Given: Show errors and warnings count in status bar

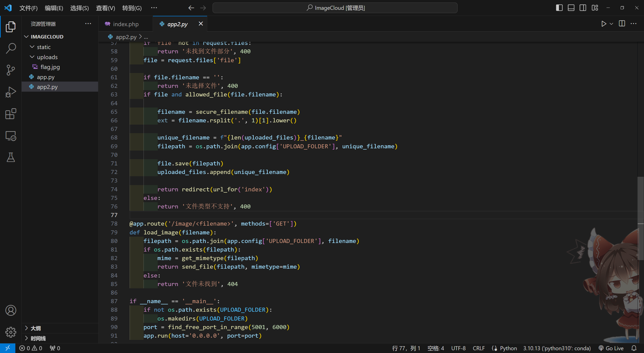Looking at the screenshot, I should tap(31, 348).
